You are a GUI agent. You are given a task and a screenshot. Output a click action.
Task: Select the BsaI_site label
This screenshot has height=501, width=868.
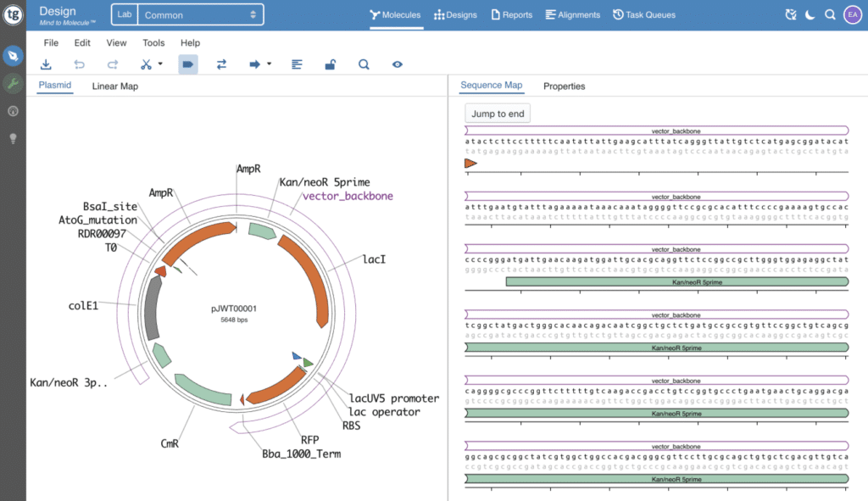click(x=109, y=207)
